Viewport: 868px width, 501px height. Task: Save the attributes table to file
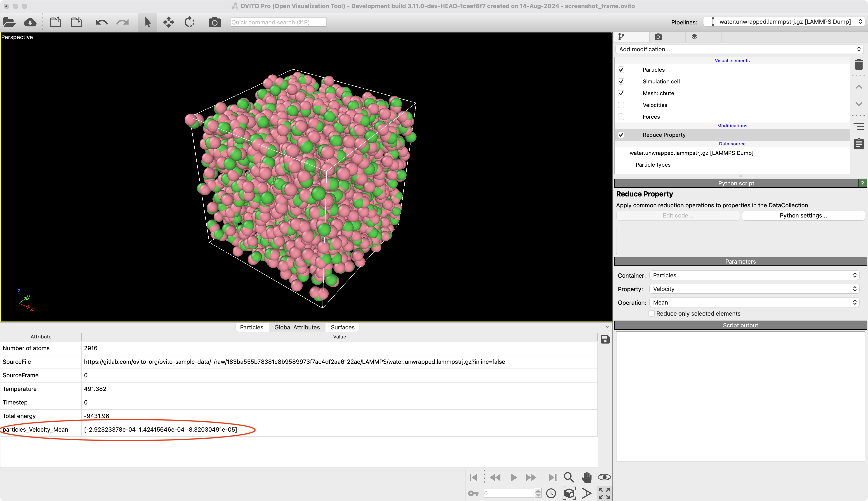click(x=605, y=339)
